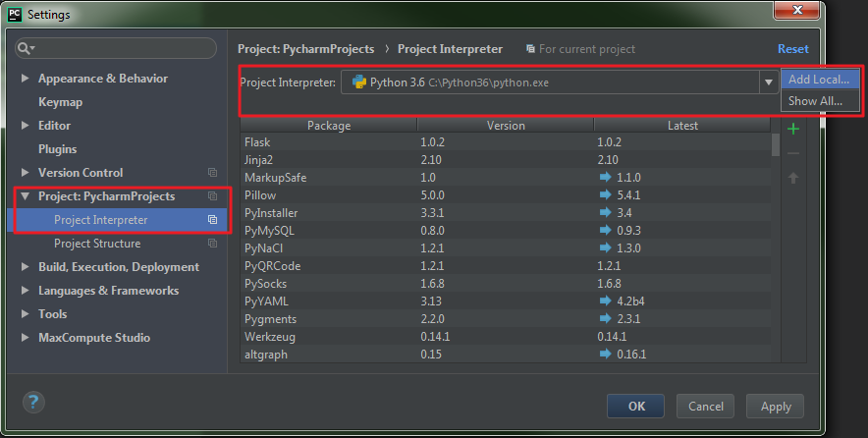
Task: Select the altgraph package name
Action: 266,355
